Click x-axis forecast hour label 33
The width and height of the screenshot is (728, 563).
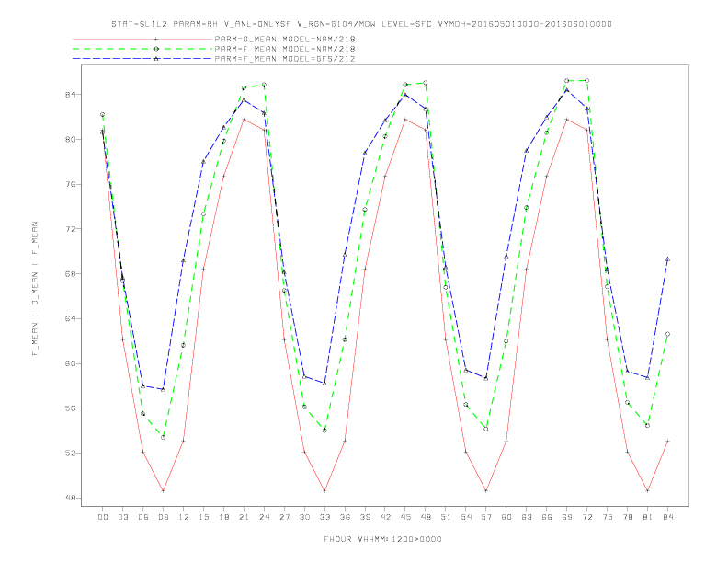click(x=324, y=517)
